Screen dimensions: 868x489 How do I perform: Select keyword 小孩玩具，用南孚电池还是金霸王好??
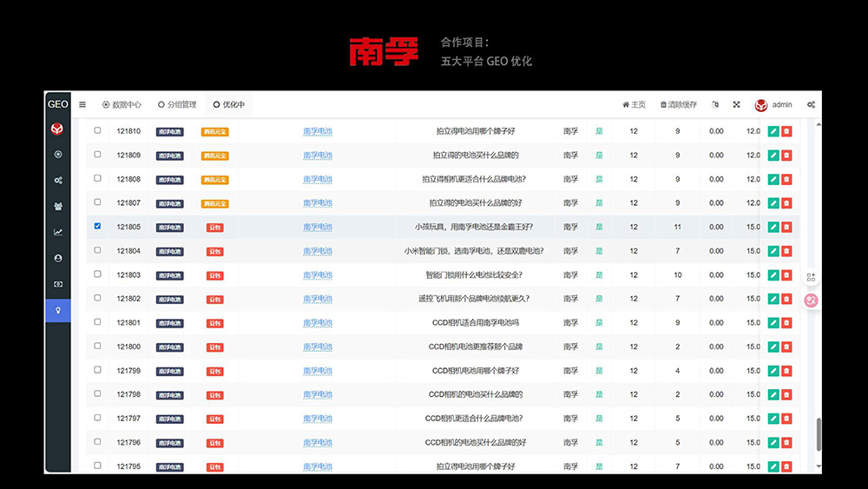(475, 227)
